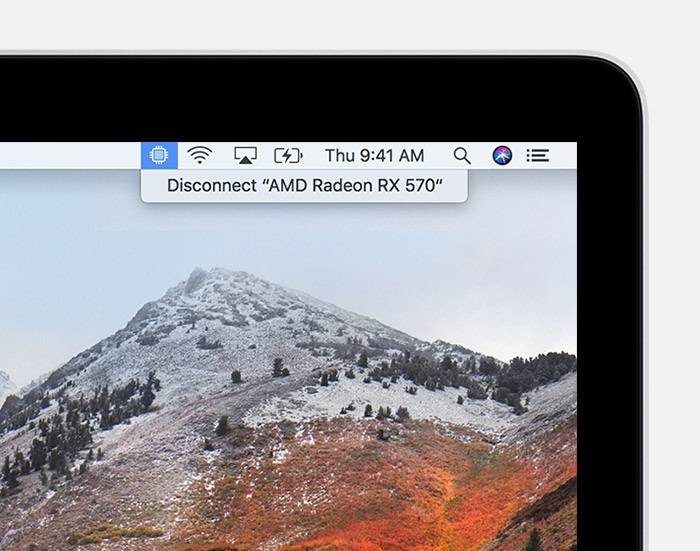The image size is (700, 551).
Task: Activate Siri from the menu bar
Action: [502, 155]
